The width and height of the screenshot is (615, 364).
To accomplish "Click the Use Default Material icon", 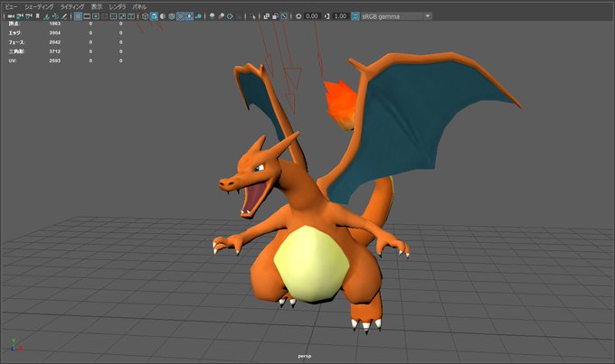I will pyautogui.click(x=163, y=16).
